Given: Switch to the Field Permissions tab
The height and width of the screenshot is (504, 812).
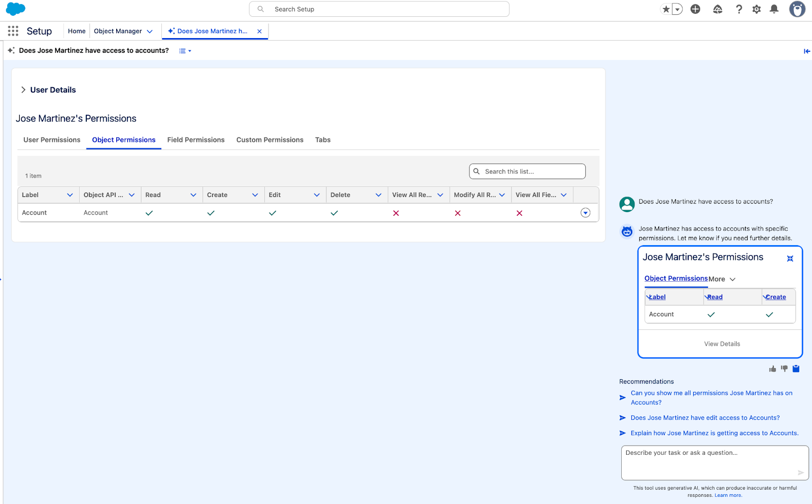Looking at the screenshot, I should pyautogui.click(x=196, y=140).
